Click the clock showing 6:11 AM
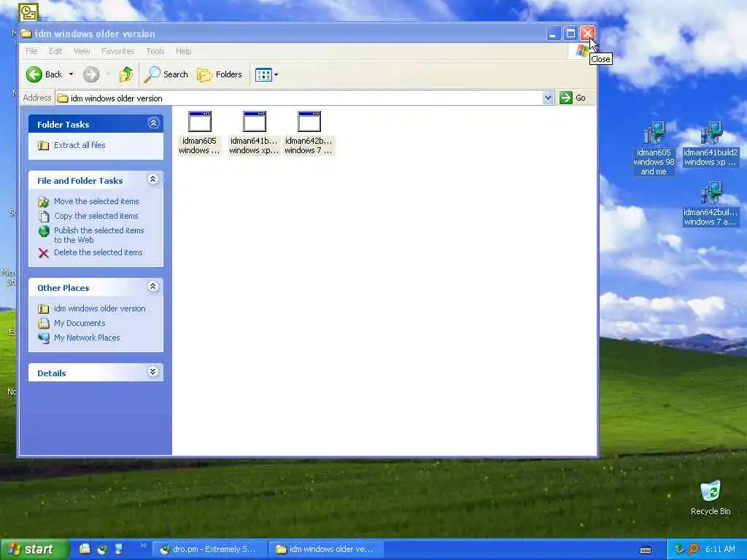 pyautogui.click(x=720, y=550)
